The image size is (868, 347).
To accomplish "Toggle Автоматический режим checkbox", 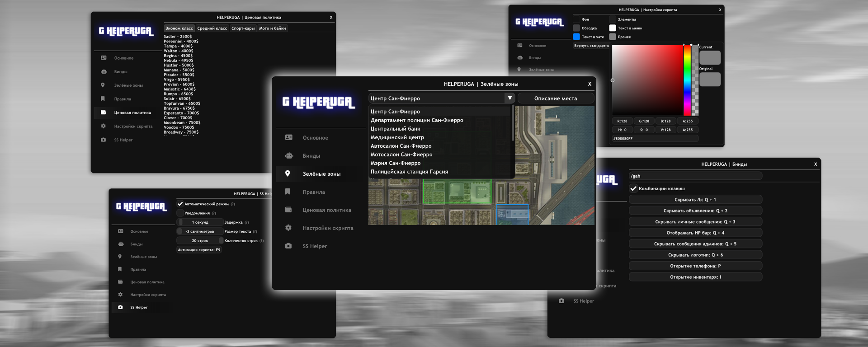I will pyautogui.click(x=180, y=204).
